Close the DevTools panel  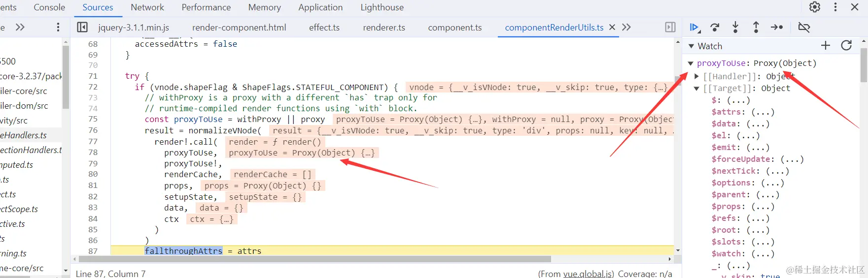(855, 7)
